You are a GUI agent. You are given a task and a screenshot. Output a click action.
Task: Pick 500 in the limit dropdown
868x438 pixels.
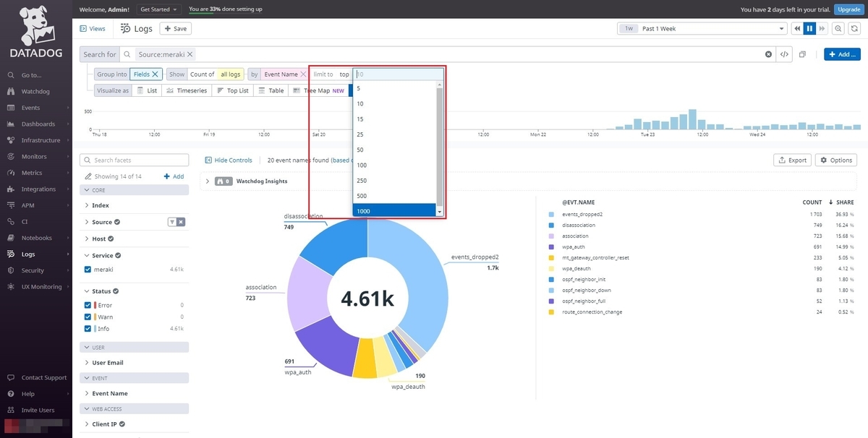click(394, 196)
